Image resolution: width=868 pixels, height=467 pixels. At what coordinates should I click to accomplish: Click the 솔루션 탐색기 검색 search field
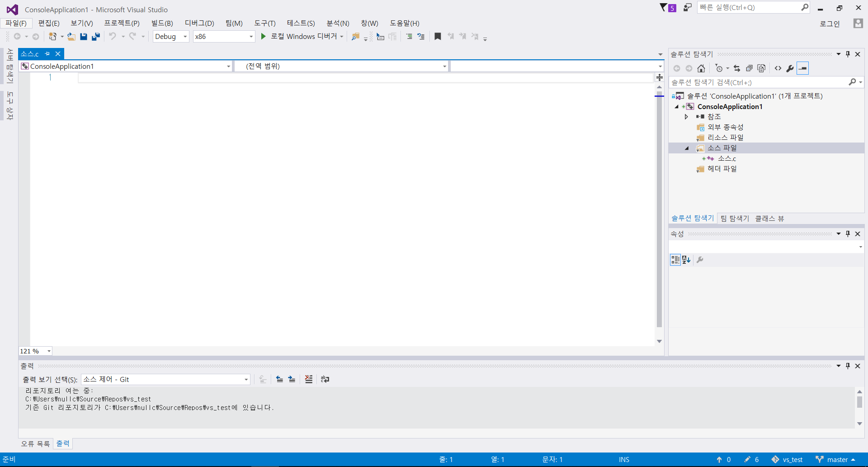pyautogui.click(x=766, y=82)
